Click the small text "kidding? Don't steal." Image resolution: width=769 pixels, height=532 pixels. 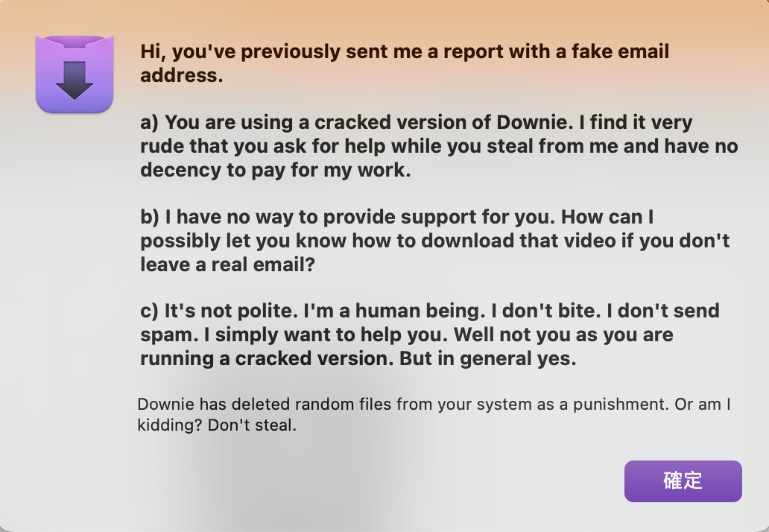click(217, 427)
